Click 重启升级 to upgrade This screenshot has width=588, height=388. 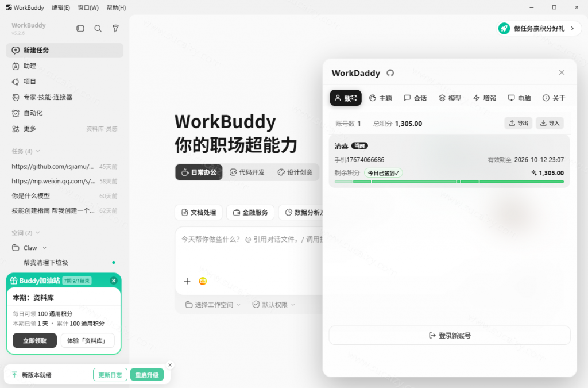[x=146, y=375]
